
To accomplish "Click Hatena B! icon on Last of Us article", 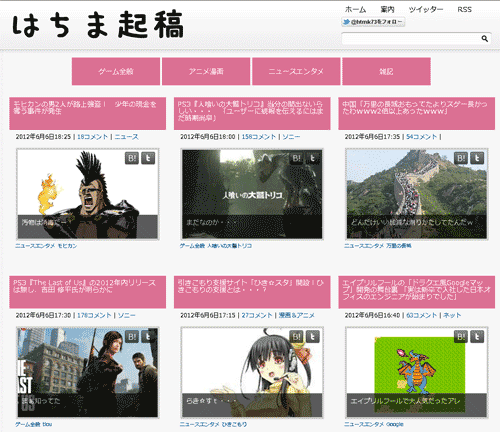I will (x=132, y=337).
